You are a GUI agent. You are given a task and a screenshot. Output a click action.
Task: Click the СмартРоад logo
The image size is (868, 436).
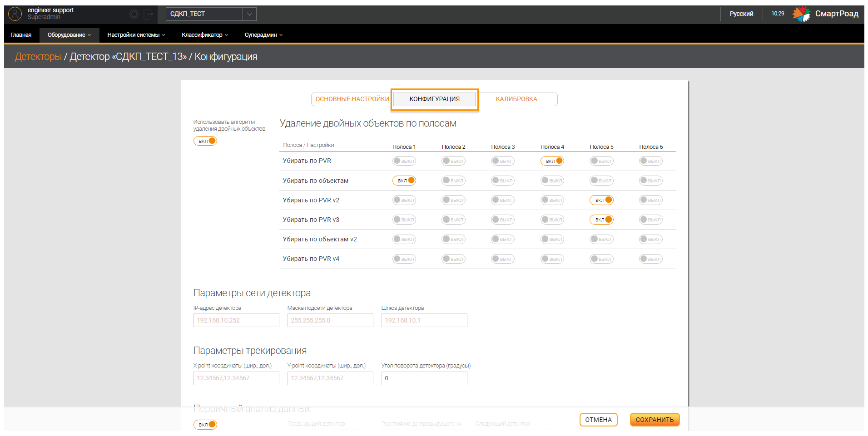coord(825,14)
